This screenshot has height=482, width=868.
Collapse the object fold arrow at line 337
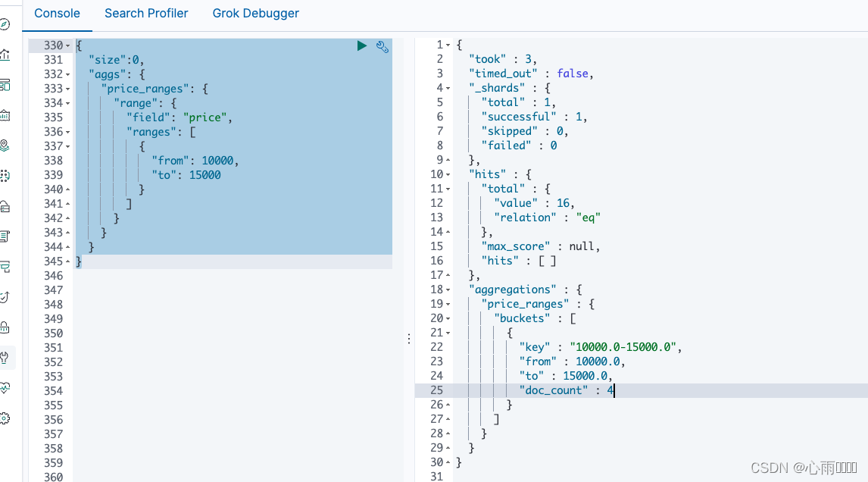[x=68, y=146]
